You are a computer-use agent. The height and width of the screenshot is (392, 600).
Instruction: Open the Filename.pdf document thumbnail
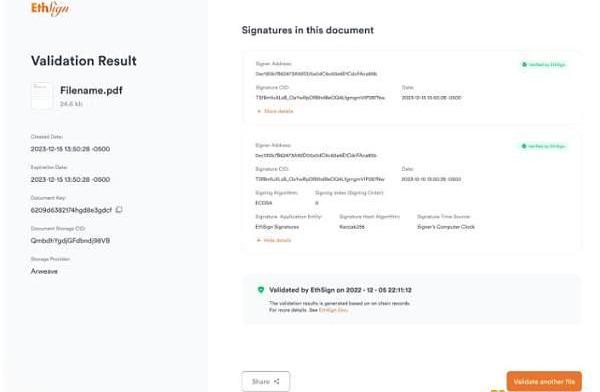(41, 95)
